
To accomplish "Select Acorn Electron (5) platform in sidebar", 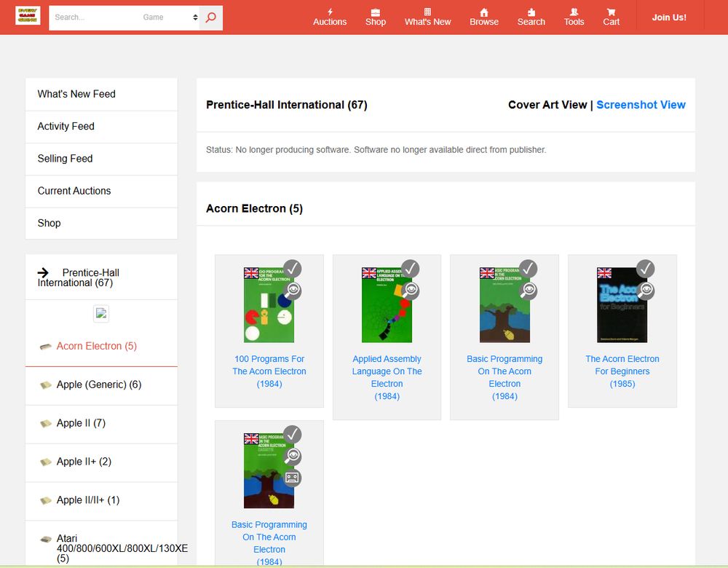I will click(97, 346).
